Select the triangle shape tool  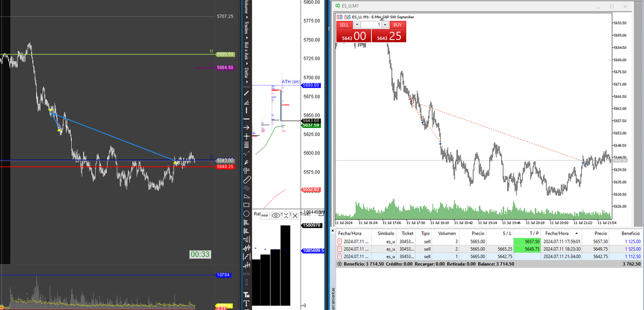click(x=246, y=196)
